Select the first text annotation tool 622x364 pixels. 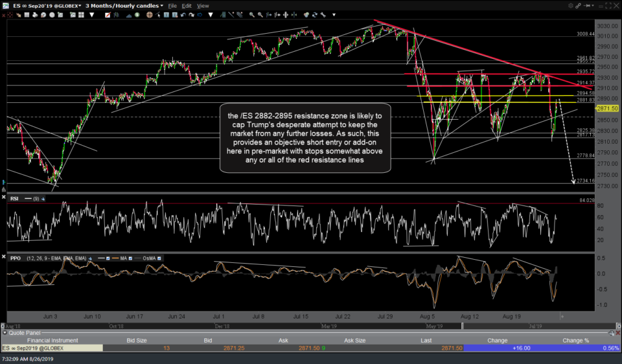click(167, 15)
